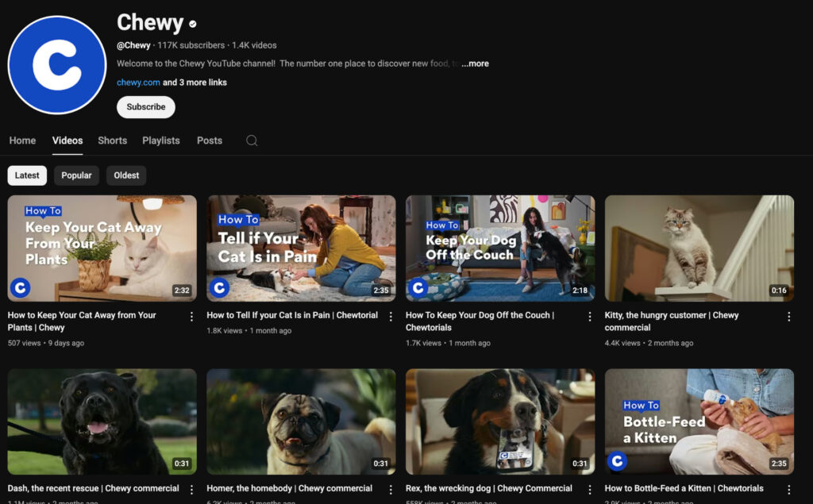Open options menu for Rex wrecking dog video
The image size is (813, 504).
click(590, 490)
